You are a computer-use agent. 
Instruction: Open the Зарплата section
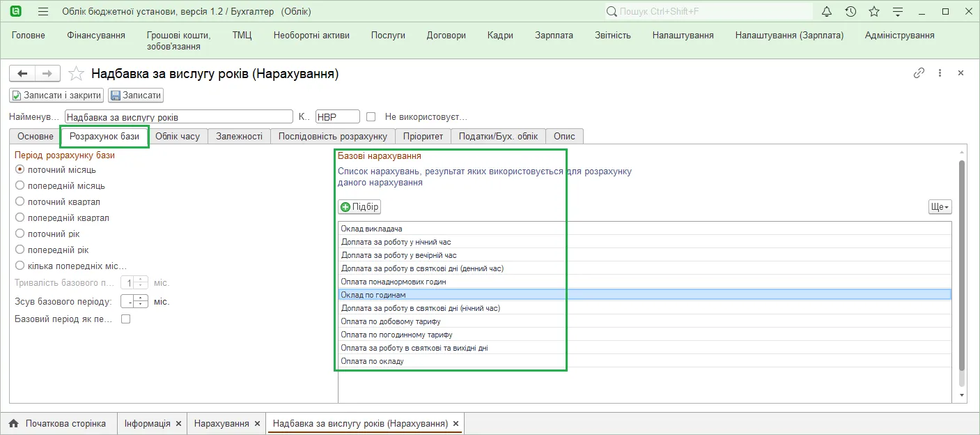tap(554, 36)
